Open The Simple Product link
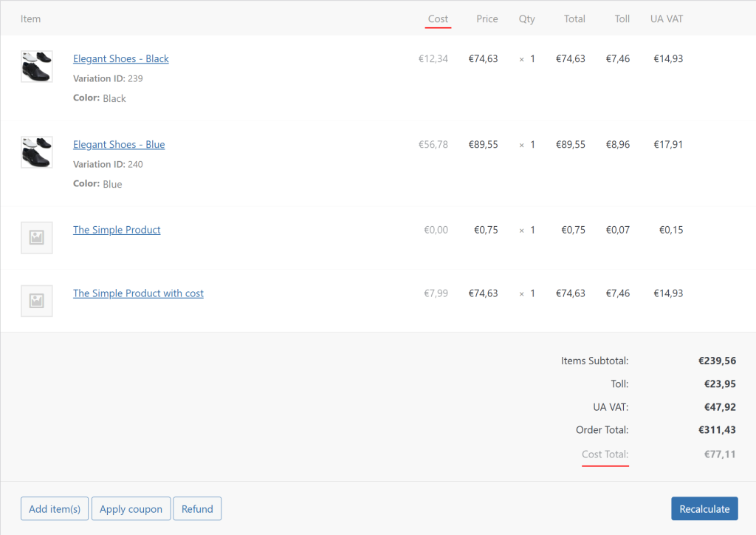 (117, 230)
